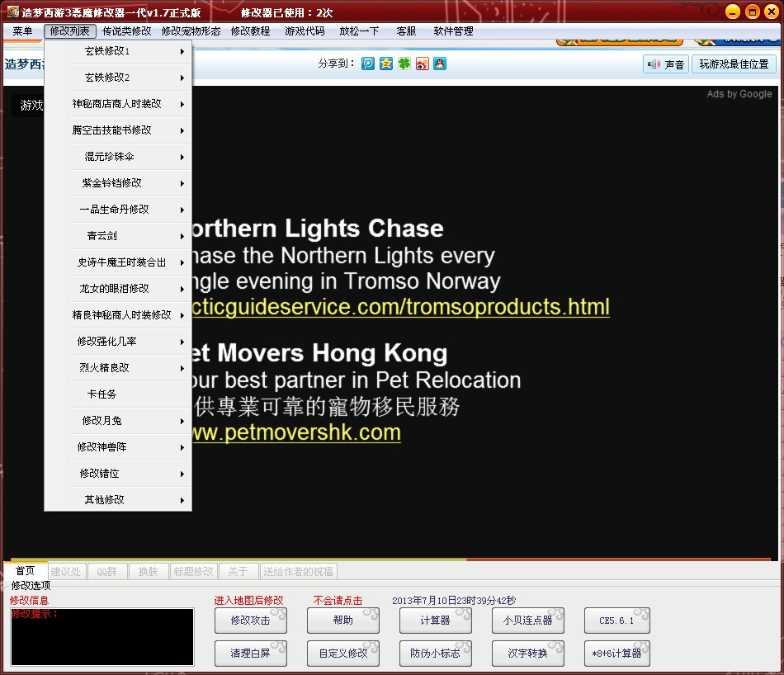Viewport: 784px width, 675px height.
Task: Share to Tencent Weibo icon
Action: [368, 64]
